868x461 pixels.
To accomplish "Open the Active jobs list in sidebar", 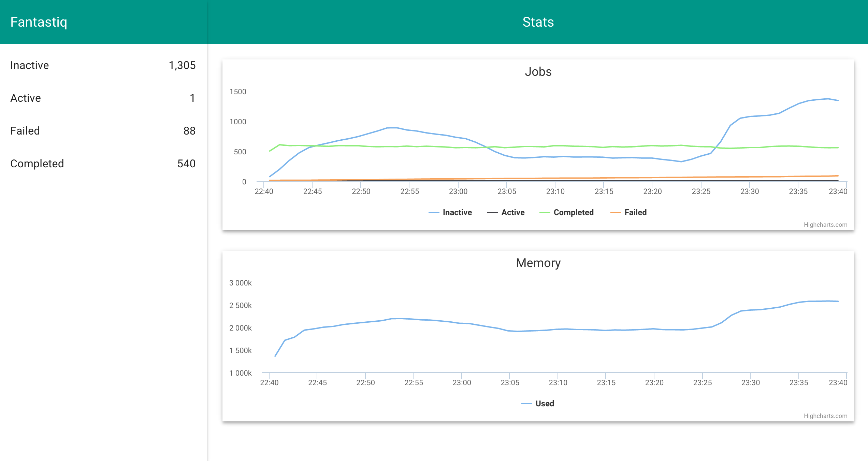I will [26, 98].
